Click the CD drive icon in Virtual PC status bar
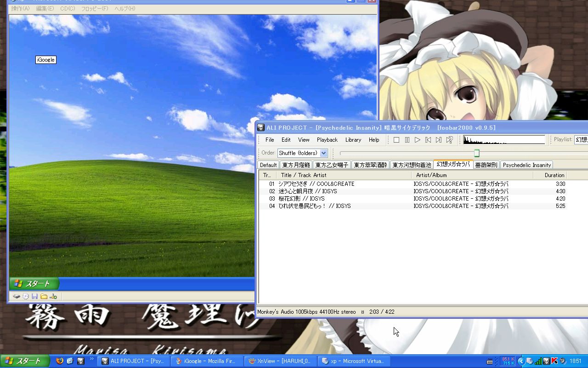 pos(26,297)
